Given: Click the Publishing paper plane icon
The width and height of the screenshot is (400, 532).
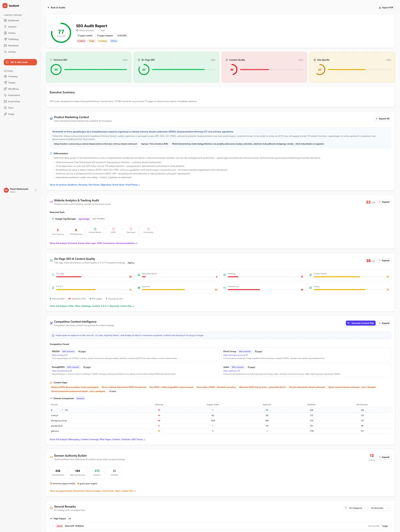Looking at the screenshot, I should (5, 39).
